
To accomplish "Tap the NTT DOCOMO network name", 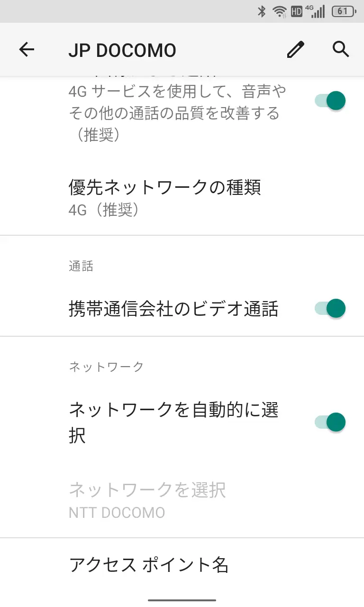I will tap(117, 513).
